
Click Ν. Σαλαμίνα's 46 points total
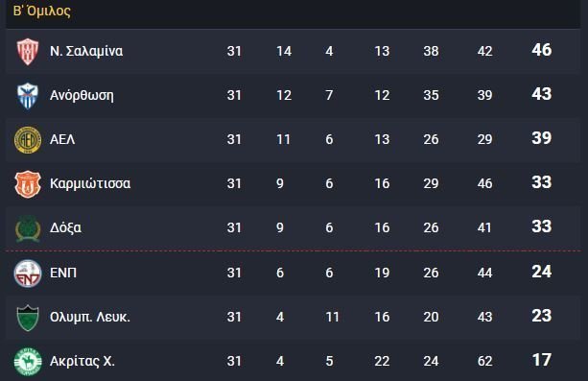tap(542, 50)
